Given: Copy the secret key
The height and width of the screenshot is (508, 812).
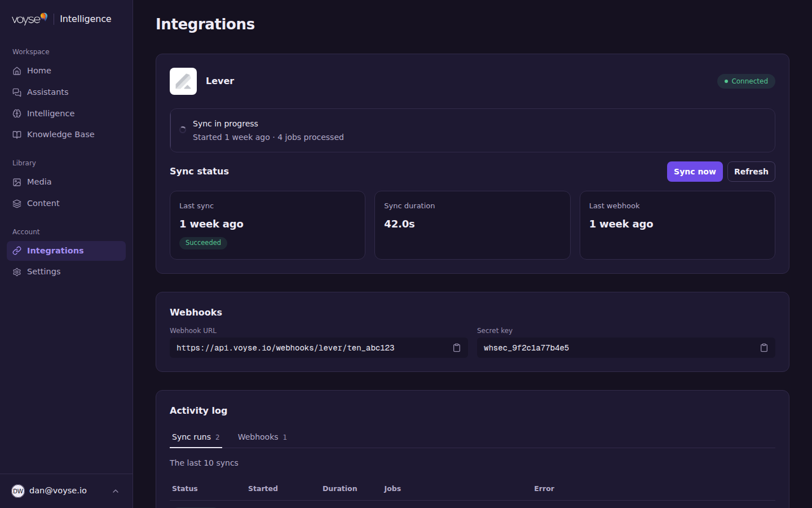Looking at the screenshot, I should (x=764, y=348).
